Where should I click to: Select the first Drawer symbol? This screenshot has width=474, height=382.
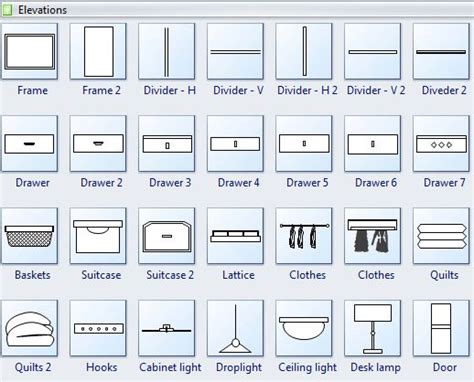click(29, 144)
